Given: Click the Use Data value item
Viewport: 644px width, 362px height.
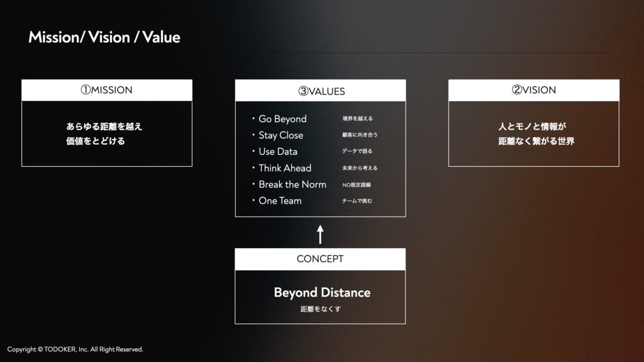Looking at the screenshot, I should [278, 151].
